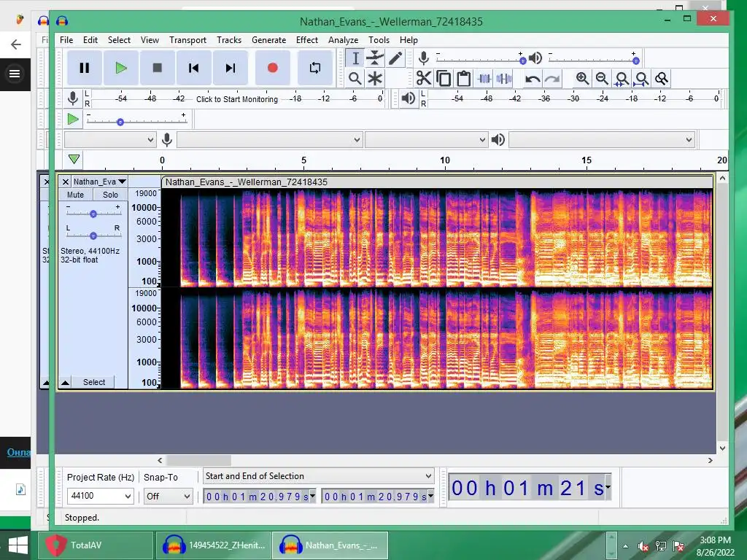Switch to 149454522_ZHenit taskbar window
Screen dimensions: 747x560
click(x=214, y=545)
